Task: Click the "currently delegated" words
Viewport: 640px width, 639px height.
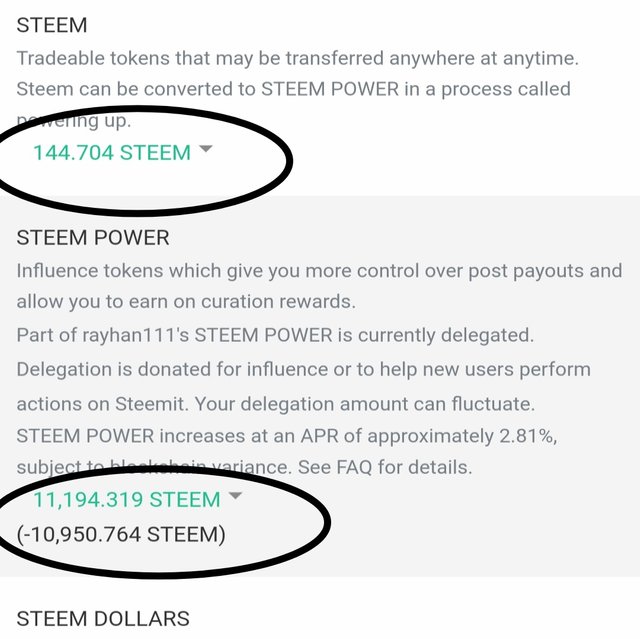Action: pos(446,335)
